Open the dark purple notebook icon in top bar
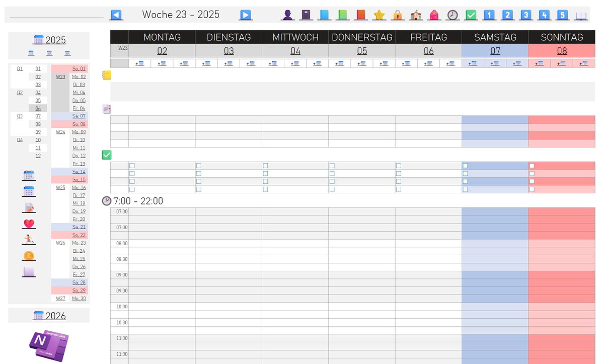 [x=306, y=15]
